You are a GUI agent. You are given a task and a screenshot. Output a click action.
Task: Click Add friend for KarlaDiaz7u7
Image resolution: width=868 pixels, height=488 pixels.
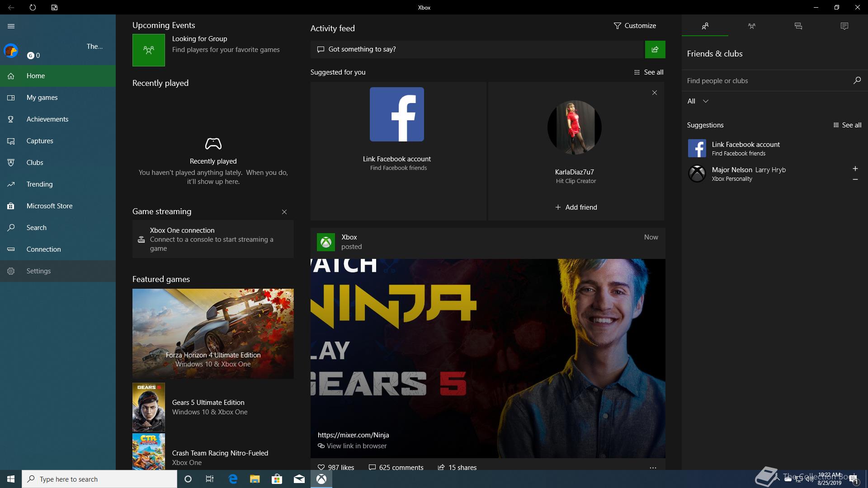click(576, 207)
